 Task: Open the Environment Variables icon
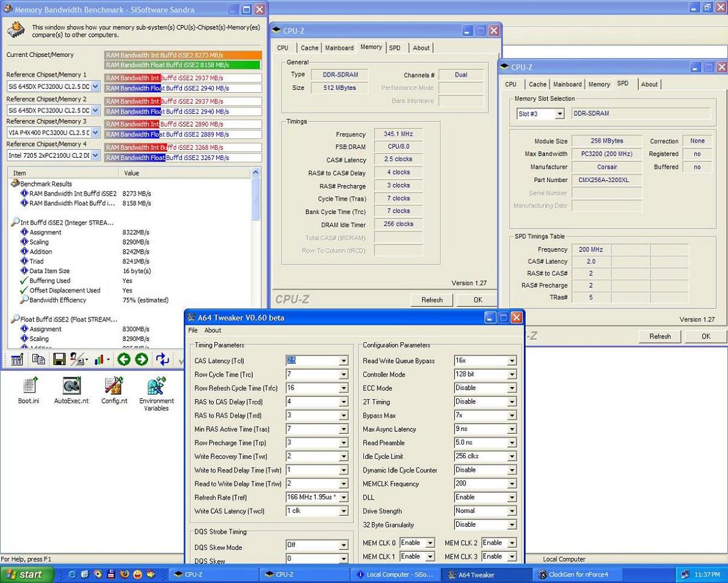click(156, 394)
